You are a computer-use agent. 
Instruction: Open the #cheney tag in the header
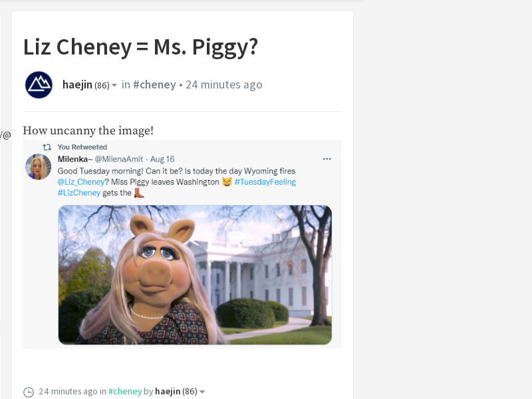[x=154, y=84]
